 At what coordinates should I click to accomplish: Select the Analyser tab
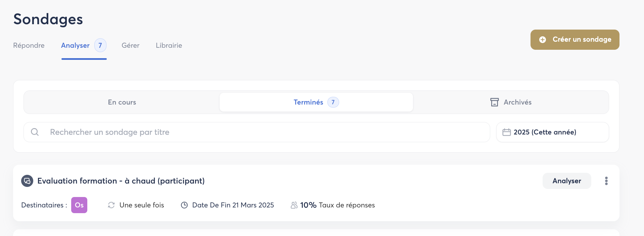(76, 45)
